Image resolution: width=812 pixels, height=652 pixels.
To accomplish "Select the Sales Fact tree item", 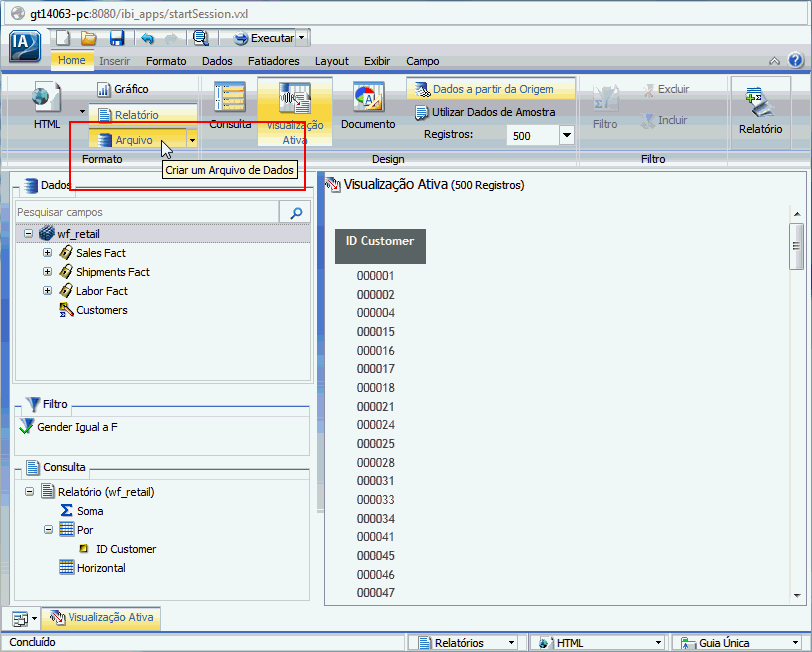I will pyautogui.click(x=100, y=253).
